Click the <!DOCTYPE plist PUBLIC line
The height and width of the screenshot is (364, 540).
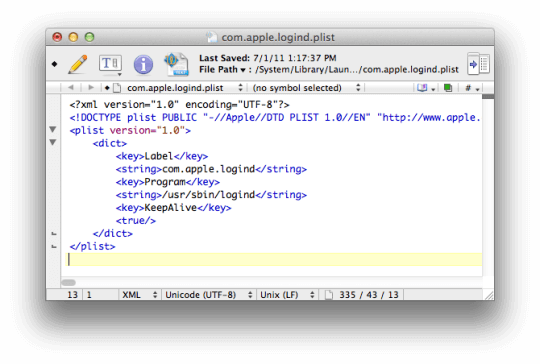coord(275,117)
